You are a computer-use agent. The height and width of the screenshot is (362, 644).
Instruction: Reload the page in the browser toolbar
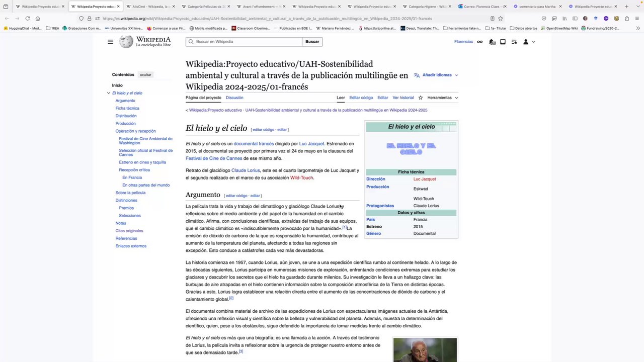point(27,19)
